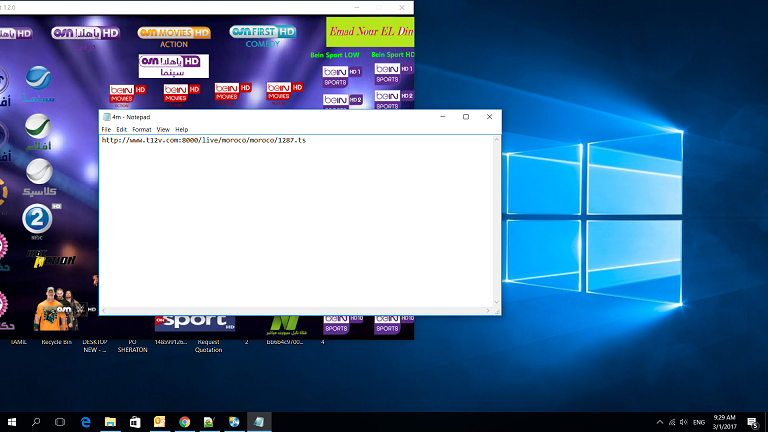Open beIN Sports HD2 under Bein Sport HD

(x=394, y=99)
